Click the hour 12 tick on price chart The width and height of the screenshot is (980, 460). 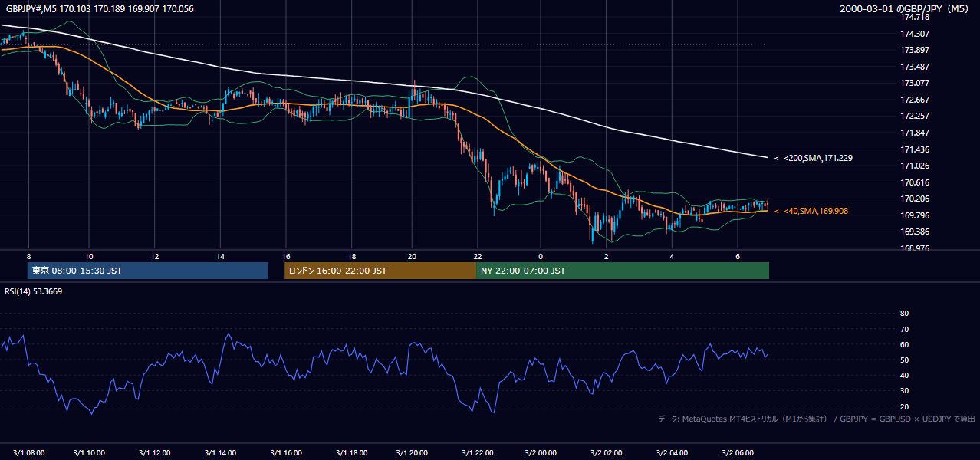point(155,256)
